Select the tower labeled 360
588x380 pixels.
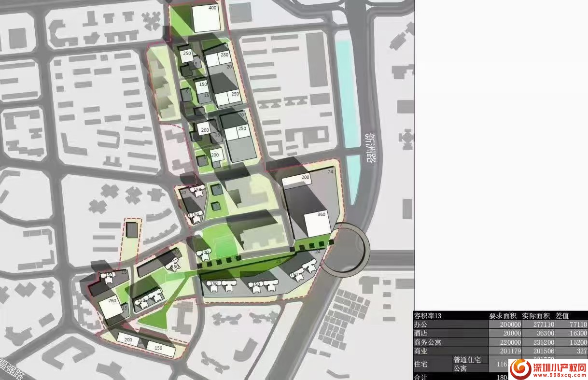coord(318,224)
